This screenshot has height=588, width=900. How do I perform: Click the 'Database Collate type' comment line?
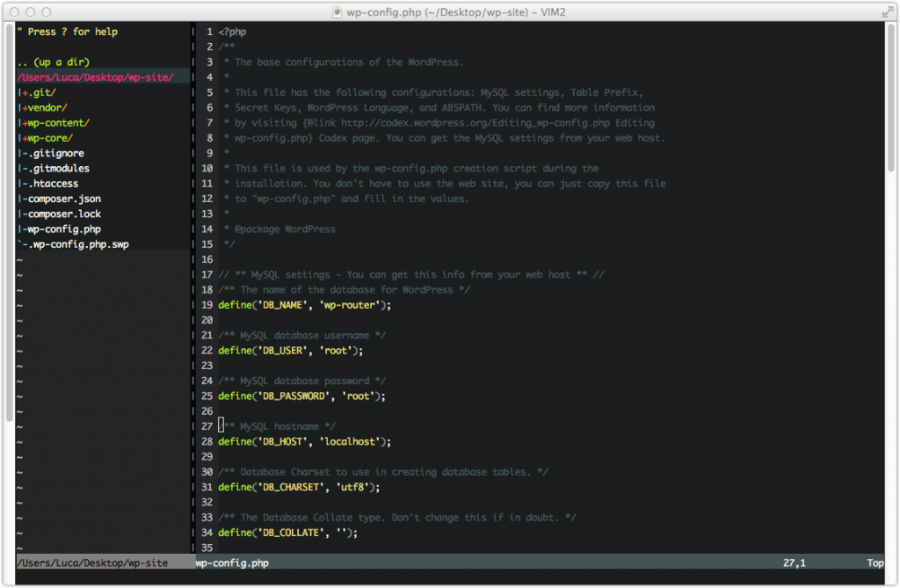(x=397, y=518)
